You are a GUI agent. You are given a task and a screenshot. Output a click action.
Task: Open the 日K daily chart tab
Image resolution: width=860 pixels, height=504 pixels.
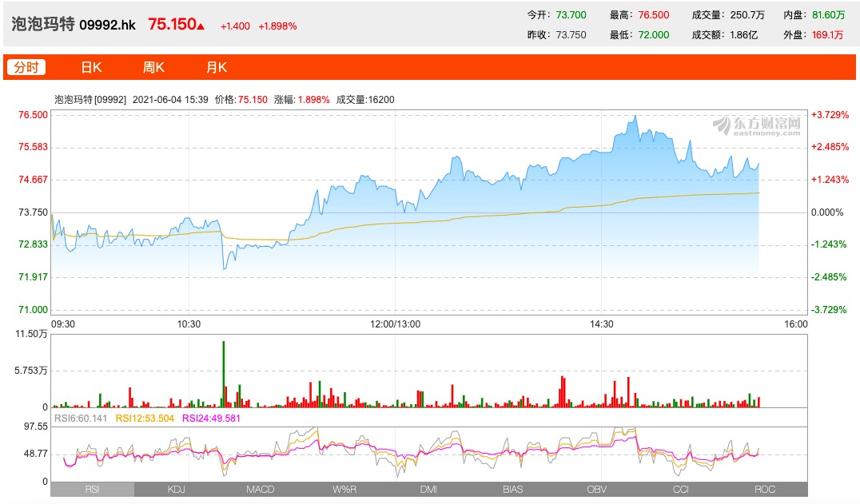point(92,67)
